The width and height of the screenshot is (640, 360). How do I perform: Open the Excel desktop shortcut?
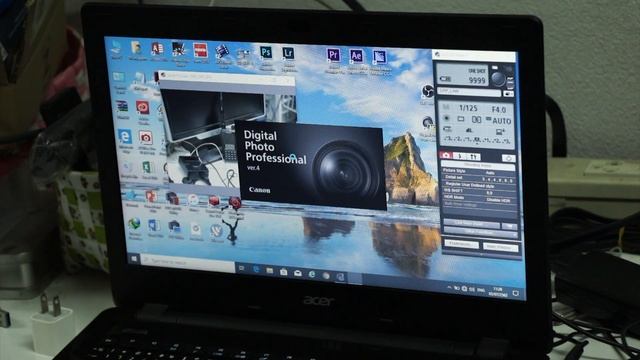147,167
